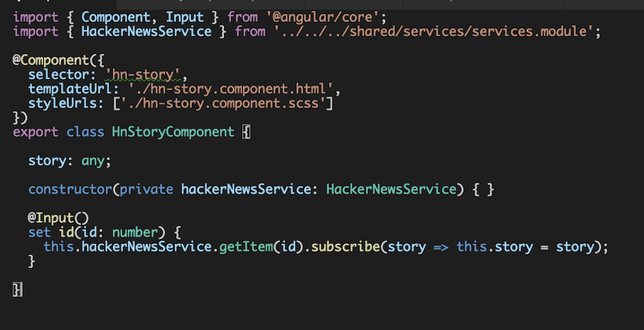Click the templateUrl property key
The height and width of the screenshot is (330, 644).
[70, 89]
